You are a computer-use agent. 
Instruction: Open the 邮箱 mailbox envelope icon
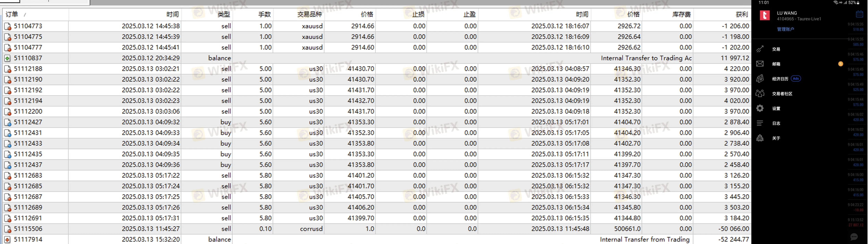click(x=760, y=64)
